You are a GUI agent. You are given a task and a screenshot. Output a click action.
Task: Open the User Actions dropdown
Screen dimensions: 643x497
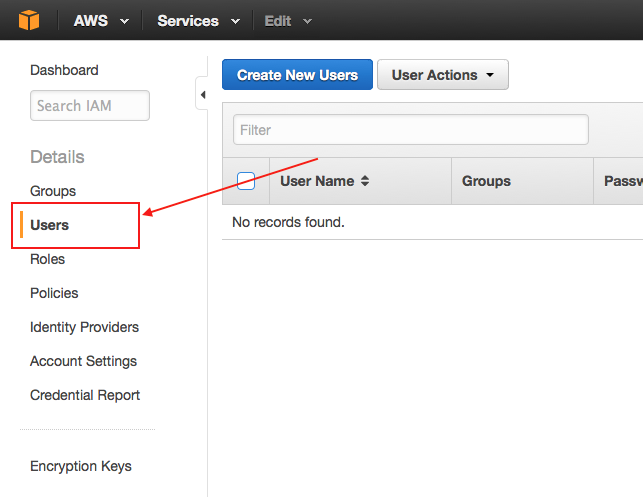[x=442, y=75]
